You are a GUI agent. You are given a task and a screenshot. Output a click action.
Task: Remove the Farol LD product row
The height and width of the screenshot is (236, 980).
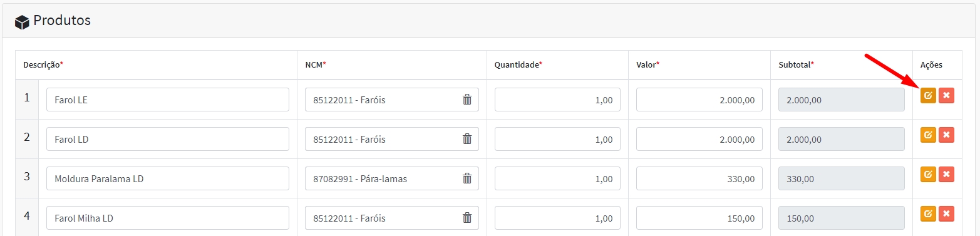click(947, 135)
